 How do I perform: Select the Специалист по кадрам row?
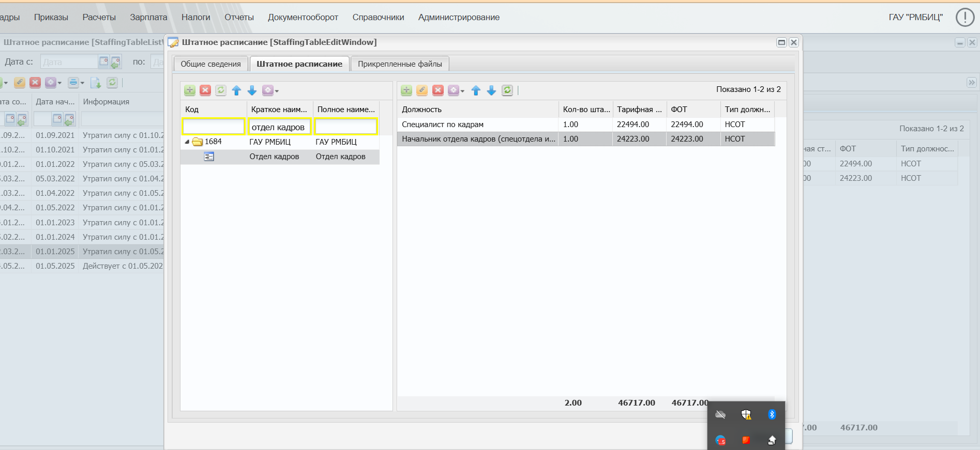point(586,125)
